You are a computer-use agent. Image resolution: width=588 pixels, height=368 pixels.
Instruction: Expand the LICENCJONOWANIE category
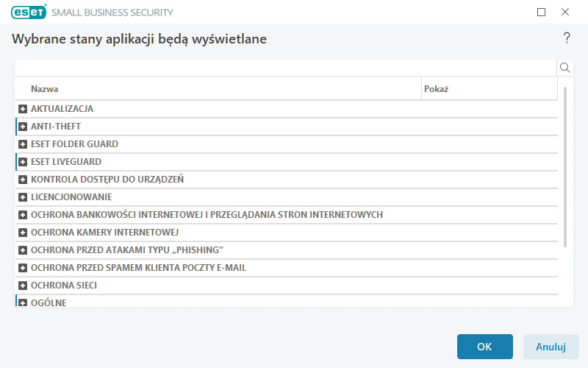coord(23,197)
